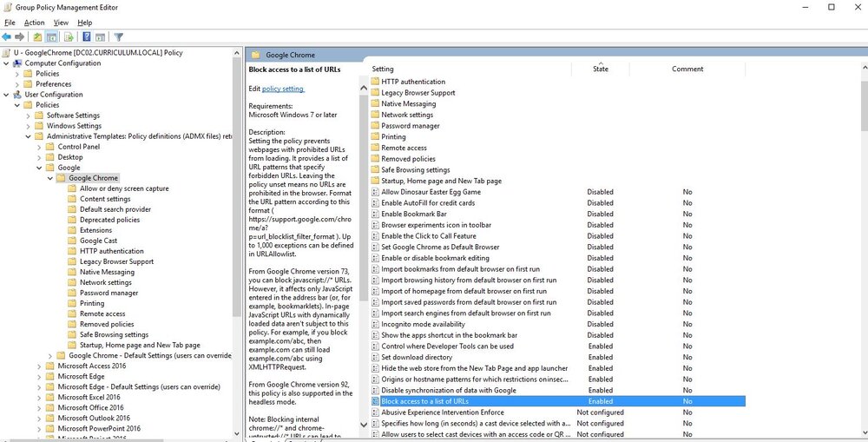Image resolution: width=868 pixels, height=442 pixels.
Task: Collapse the Administrative Templates node
Action: point(29,136)
